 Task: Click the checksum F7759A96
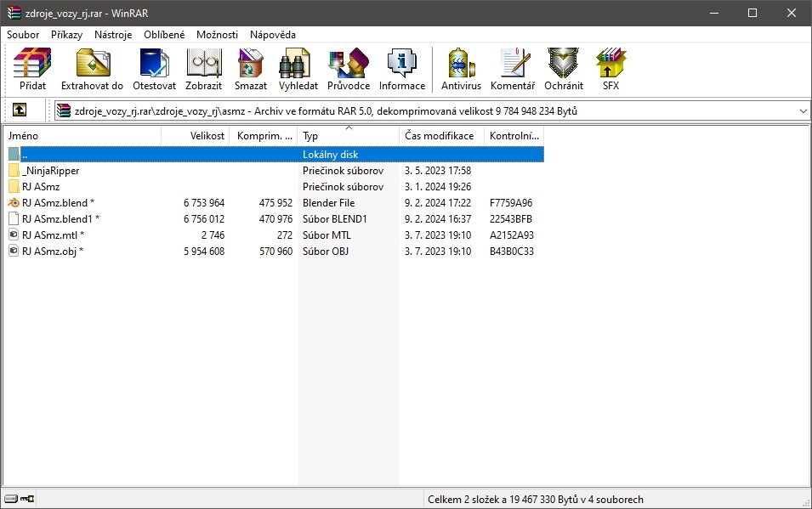[511, 203]
